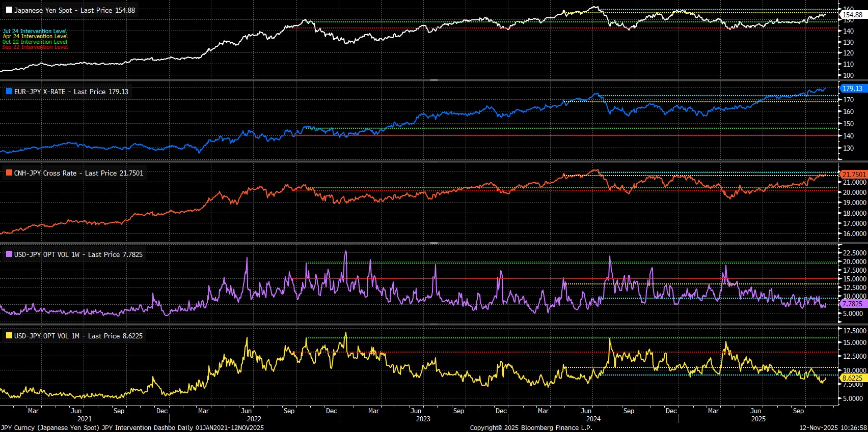
Task: Click divider handle above USD-JPY OPT VOL 1M panel
Action: tap(434, 324)
